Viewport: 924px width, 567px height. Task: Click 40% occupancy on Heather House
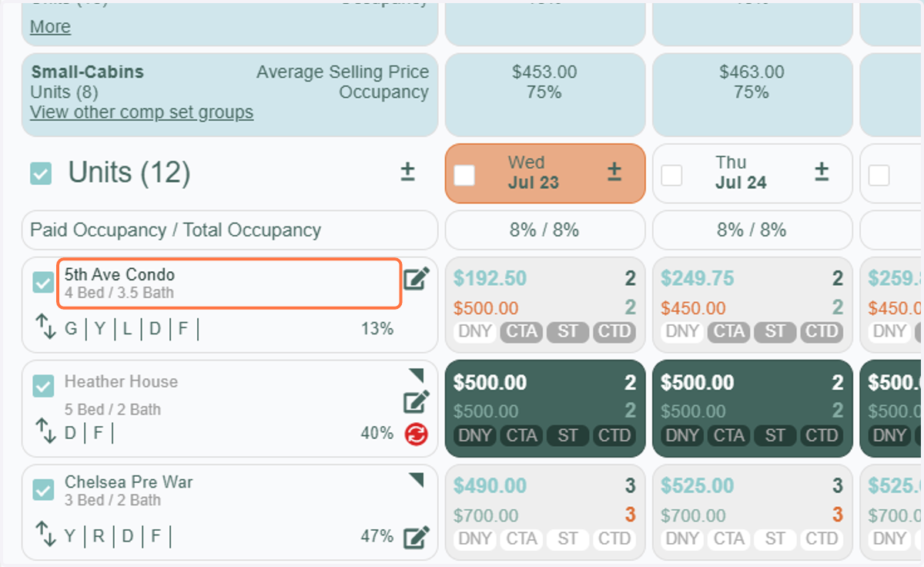(x=377, y=434)
